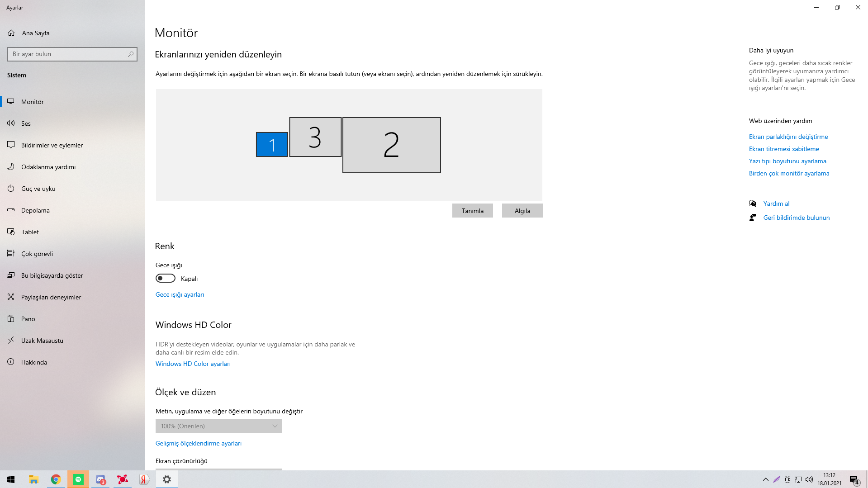The width and height of the screenshot is (868, 488).
Task: Open Yazı tipi boyutunu ayarlama link
Action: pos(787,161)
